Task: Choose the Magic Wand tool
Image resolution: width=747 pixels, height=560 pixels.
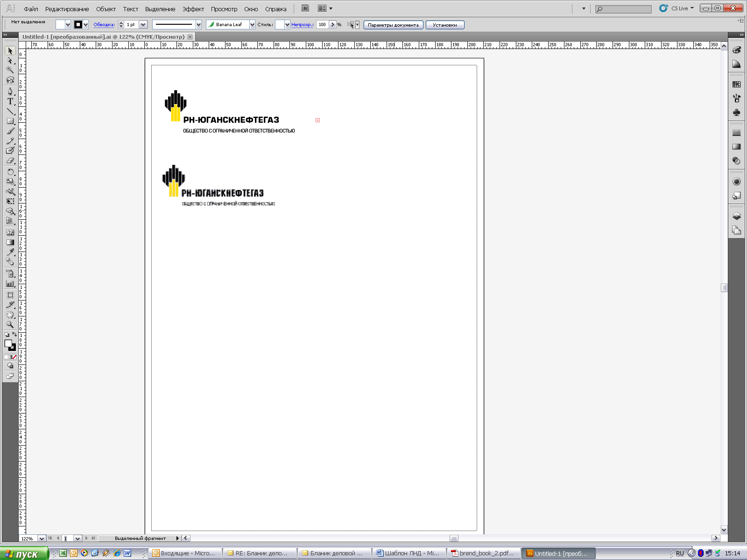Action: click(x=10, y=70)
